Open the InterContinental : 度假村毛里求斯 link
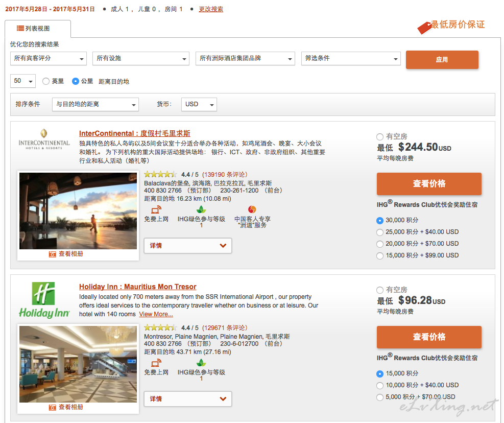This screenshot has height=423, width=504. tap(135, 133)
